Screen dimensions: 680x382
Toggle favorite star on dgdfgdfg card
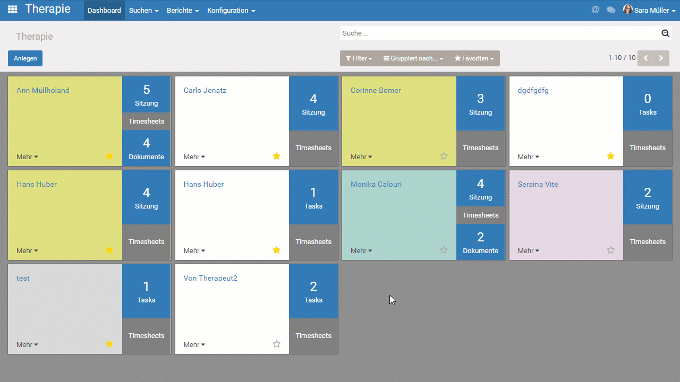click(x=610, y=156)
